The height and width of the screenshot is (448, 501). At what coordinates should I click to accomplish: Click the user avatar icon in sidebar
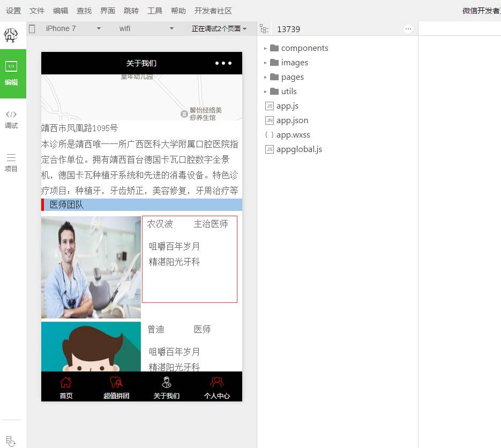coord(11,35)
